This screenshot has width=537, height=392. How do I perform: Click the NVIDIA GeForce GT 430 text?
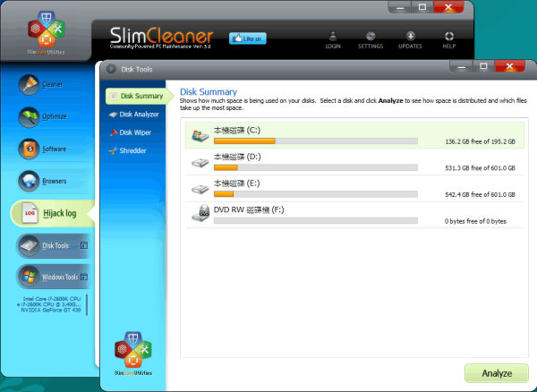pos(51,311)
